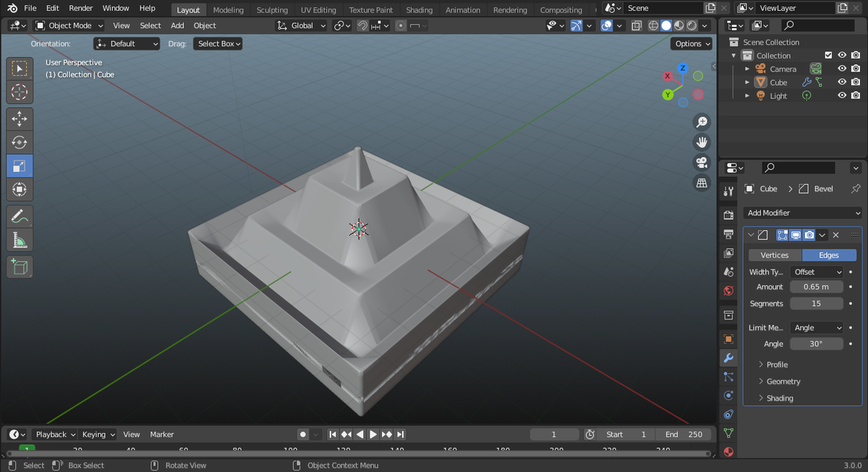Open the Object Constraints properties tab
868x472 pixels.
click(728, 414)
